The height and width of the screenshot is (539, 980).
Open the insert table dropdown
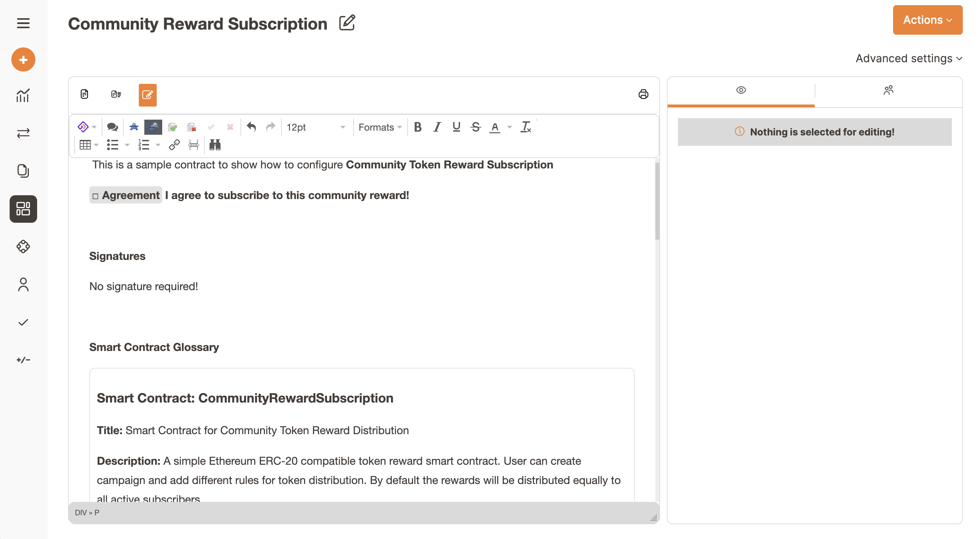pos(89,145)
